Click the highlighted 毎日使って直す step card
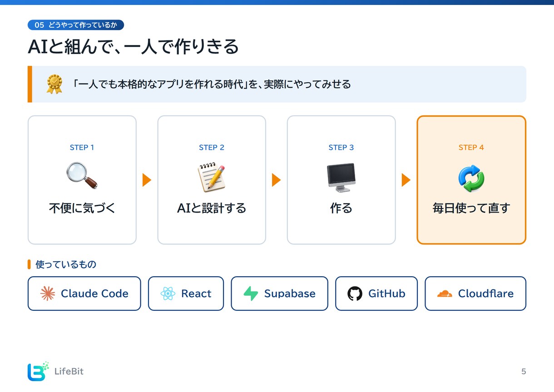This screenshot has height=392, width=554. pyautogui.click(x=471, y=180)
